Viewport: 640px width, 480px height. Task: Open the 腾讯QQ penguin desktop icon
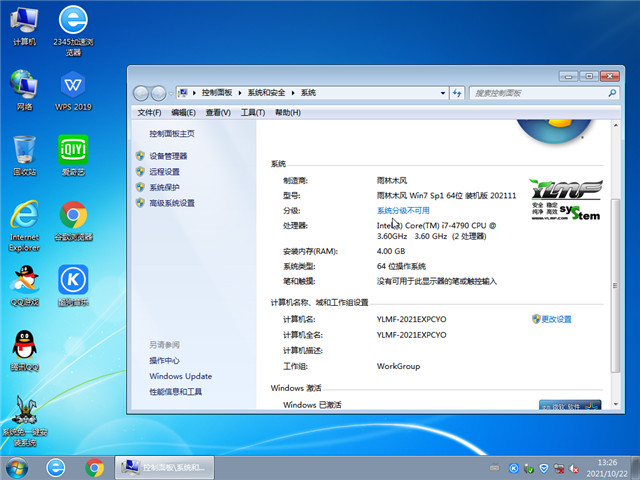[x=24, y=351]
